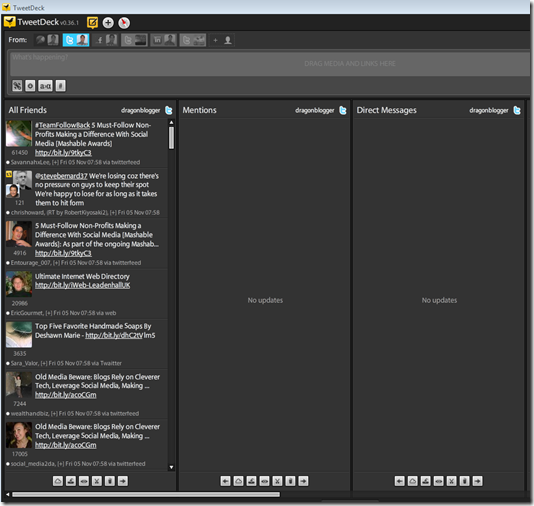Viewport: 534px width, 506px height.
Task: Click the What's happening compose field
Action: tap(270, 63)
